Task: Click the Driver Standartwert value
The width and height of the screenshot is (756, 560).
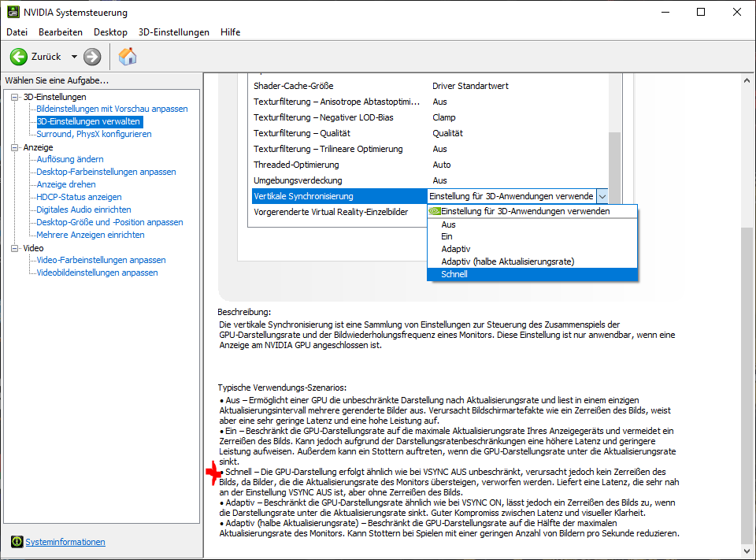Action: pyautogui.click(x=470, y=86)
